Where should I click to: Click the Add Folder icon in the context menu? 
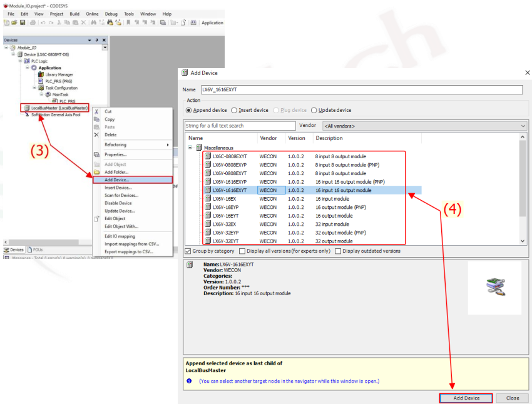pyautogui.click(x=96, y=172)
